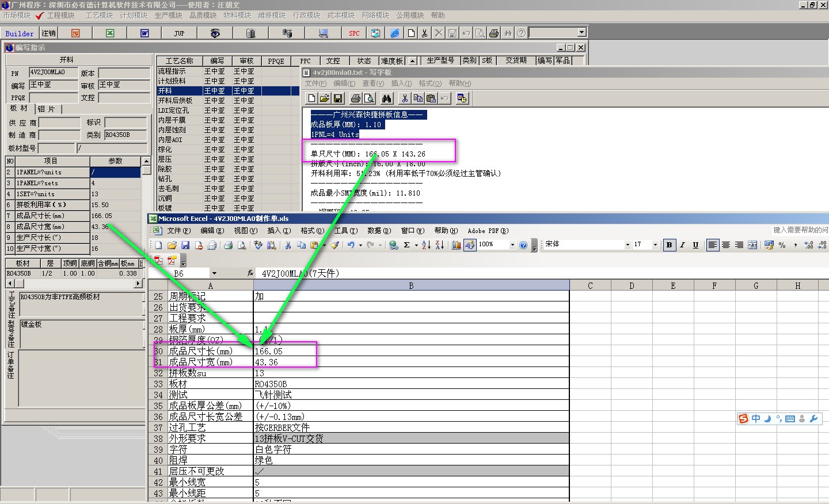Click the 难度板 column header
Image resolution: width=829 pixels, height=504 pixels.
(391, 60)
